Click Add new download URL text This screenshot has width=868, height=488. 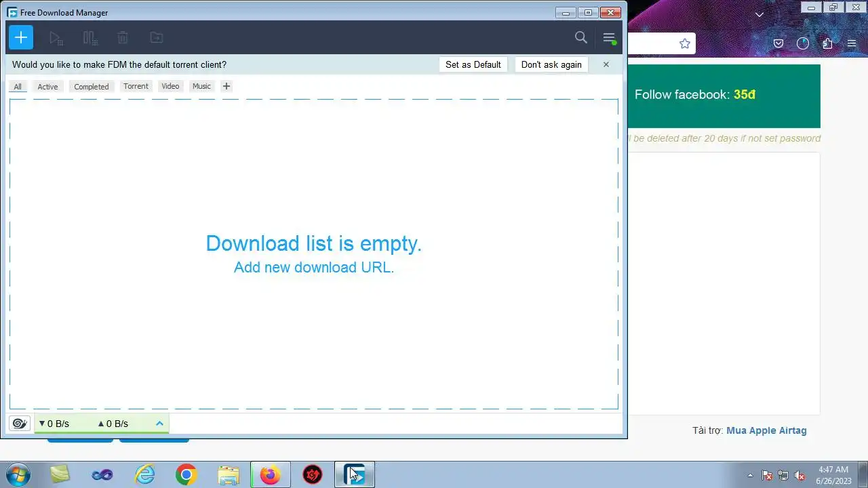pyautogui.click(x=314, y=267)
